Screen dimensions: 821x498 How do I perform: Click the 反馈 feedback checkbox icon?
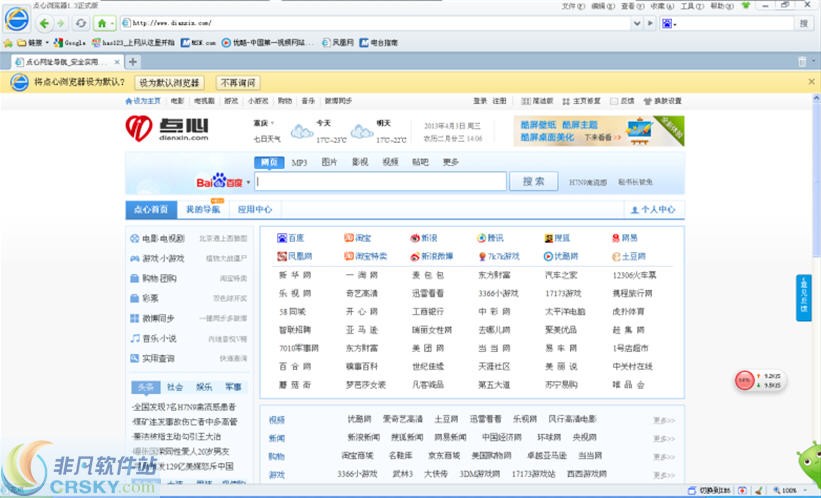(x=614, y=101)
